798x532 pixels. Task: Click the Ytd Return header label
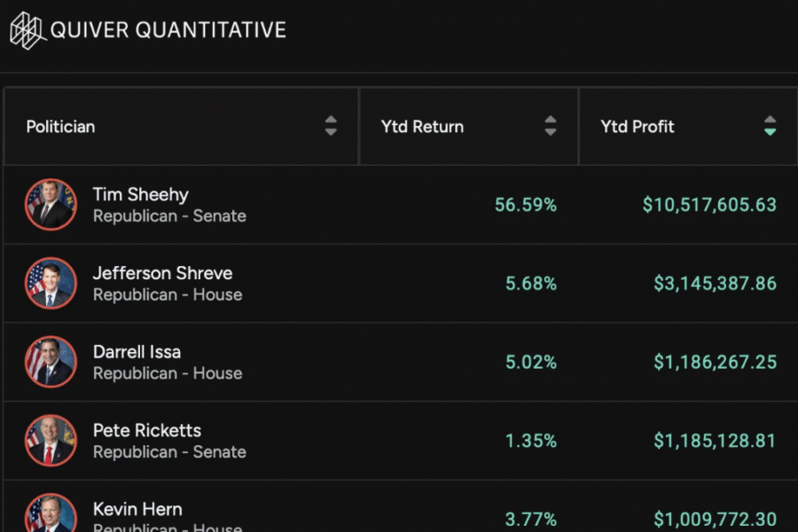pyautogui.click(x=422, y=127)
